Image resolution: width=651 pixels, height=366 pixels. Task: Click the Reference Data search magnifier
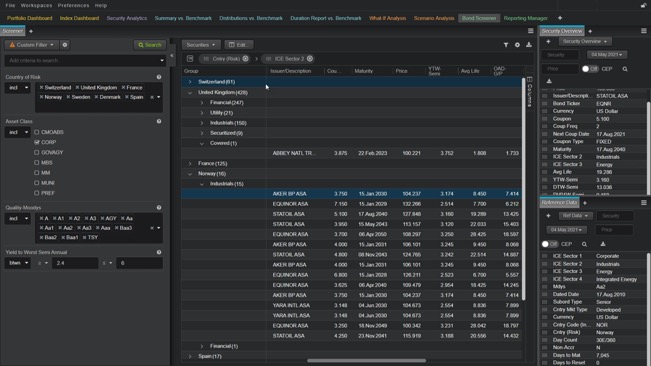pyautogui.click(x=584, y=244)
